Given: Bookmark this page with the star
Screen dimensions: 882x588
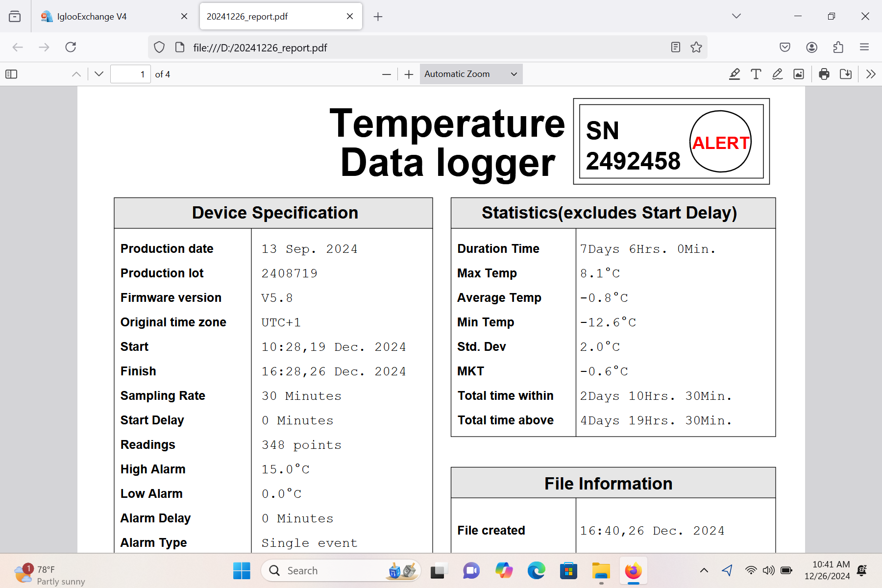Looking at the screenshot, I should click(x=696, y=47).
